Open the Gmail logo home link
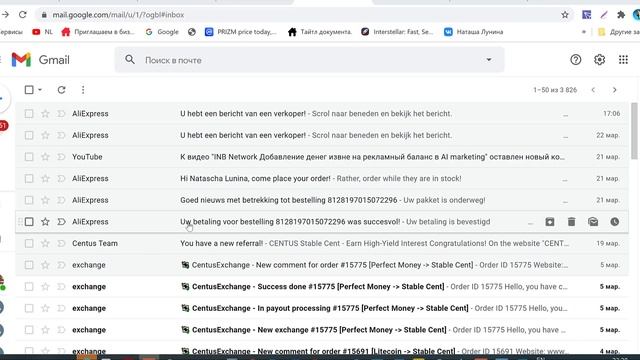 click(x=40, y=60)
